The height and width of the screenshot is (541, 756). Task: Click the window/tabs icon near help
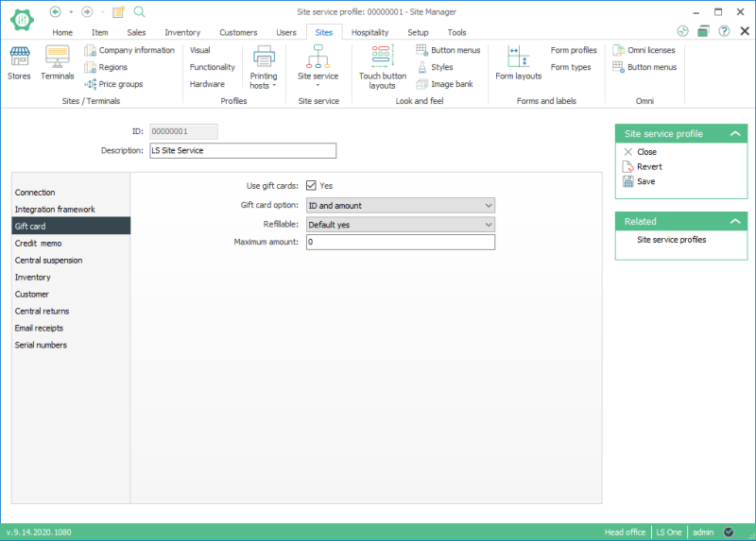(703, 31)
